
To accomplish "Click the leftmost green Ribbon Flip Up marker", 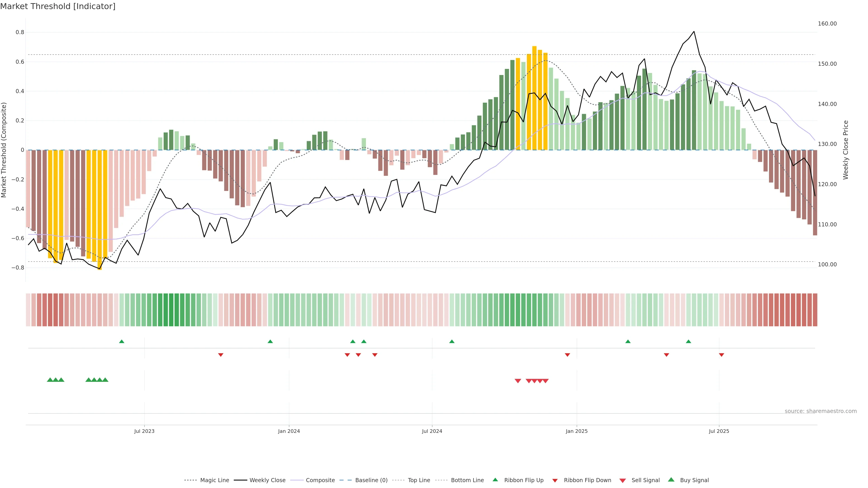I will [122, 342].
